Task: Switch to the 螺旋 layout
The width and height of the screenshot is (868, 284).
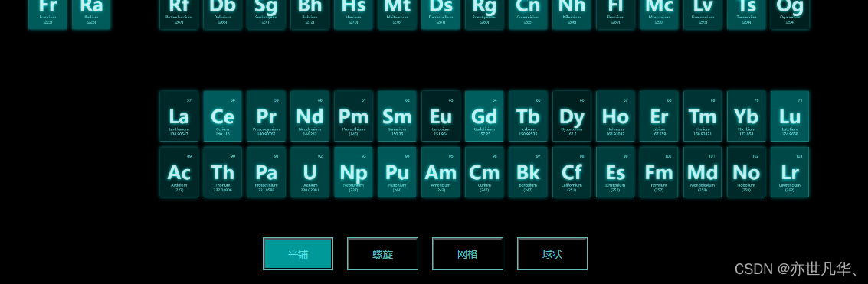Action: pyautogui.click(x=382, y=254)
